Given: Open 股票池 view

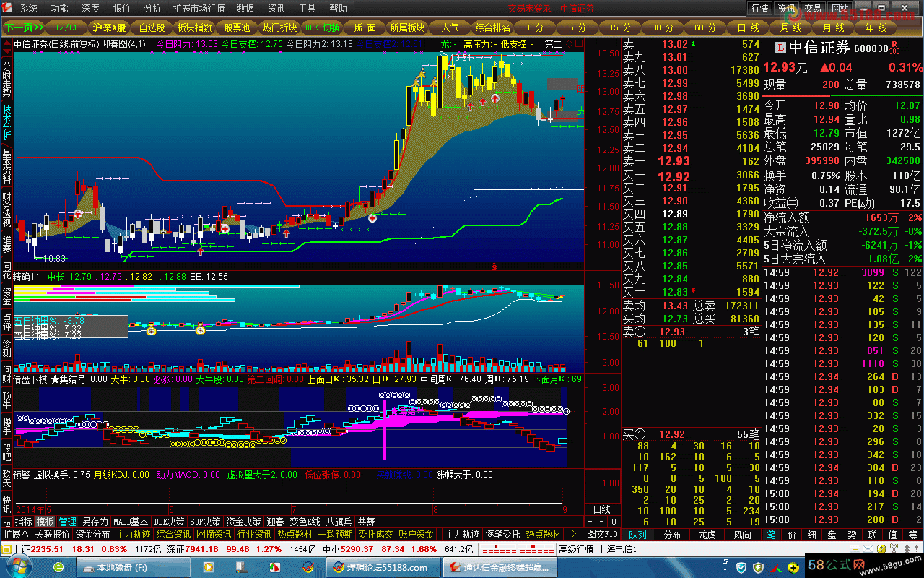Looking at the screenshot, I should pyautogui.click(x=237, y=27).
